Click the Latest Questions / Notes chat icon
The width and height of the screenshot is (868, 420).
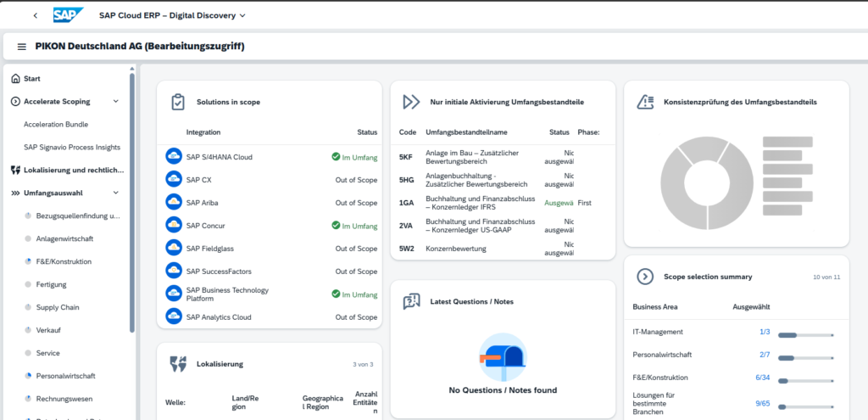(x=411, y=301)
